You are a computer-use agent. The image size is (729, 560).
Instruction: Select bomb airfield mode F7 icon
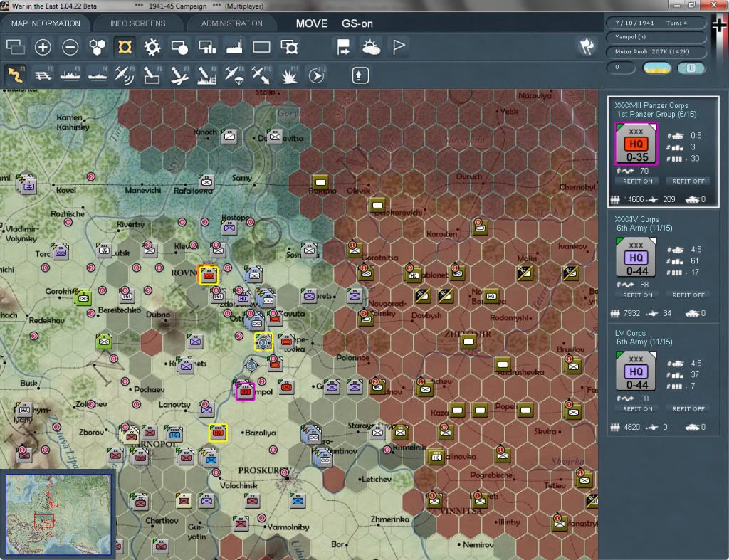click(x=179, y=75)
